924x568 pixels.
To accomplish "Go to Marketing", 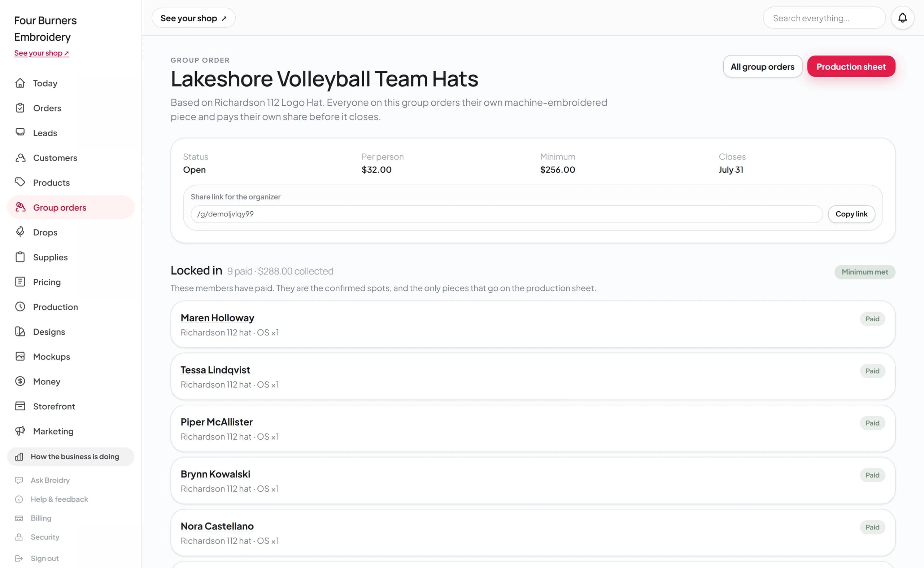I will pos(71,431).
